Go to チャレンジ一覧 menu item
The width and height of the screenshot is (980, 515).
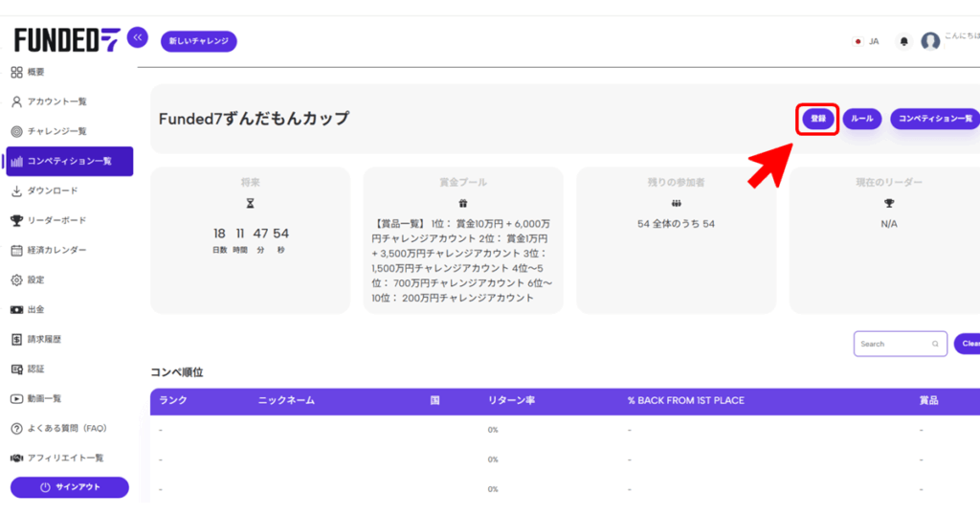[56, 131]
